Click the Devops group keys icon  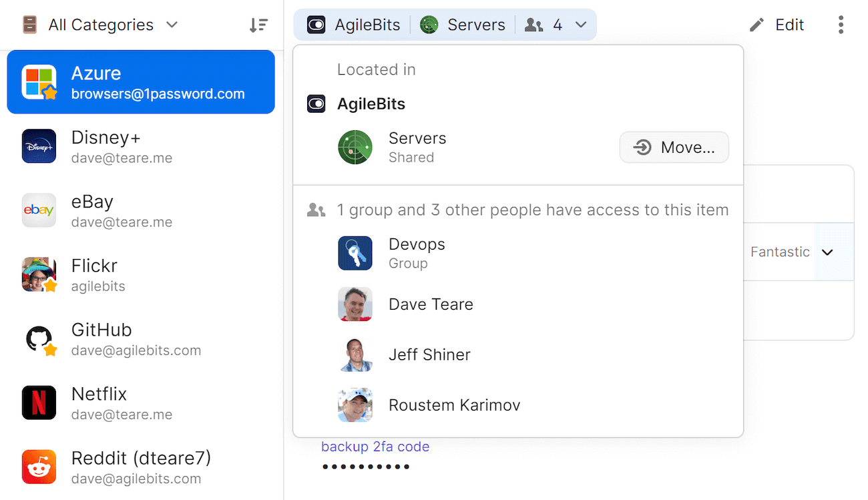[x=355, y=253]
